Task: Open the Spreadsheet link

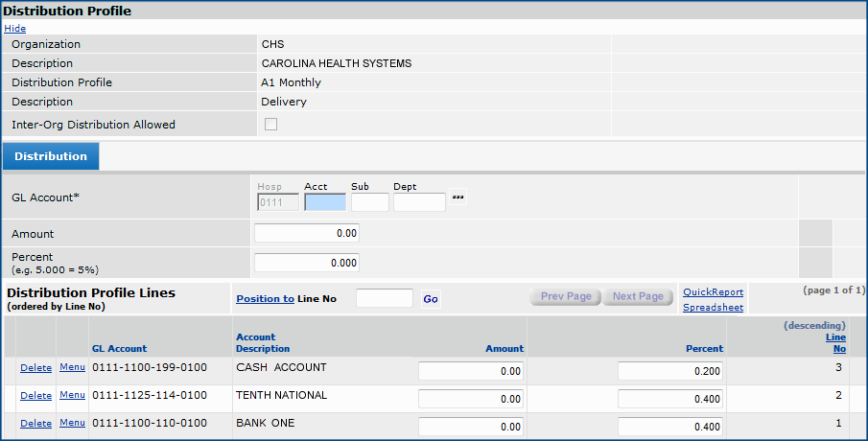Action: [x=713, y=308]
